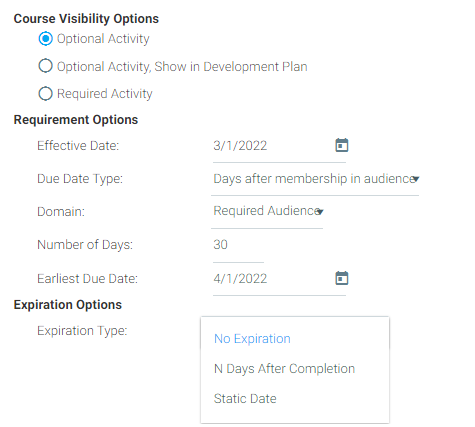Click the Expiration Type label
The image size is (475, 427).
pos(82,331)
